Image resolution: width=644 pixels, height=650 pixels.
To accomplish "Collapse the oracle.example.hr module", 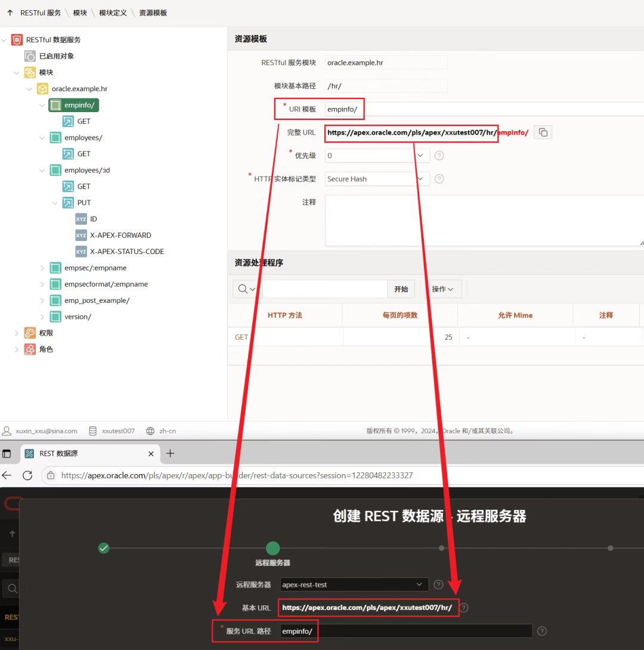I will pyautogui.click(x=29, y=89).
